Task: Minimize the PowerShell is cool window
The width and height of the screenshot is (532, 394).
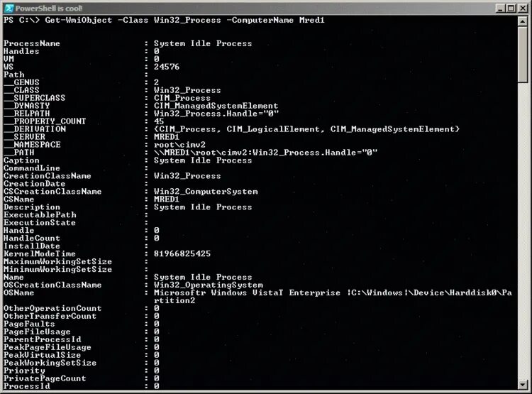Action: click(500, 8)
